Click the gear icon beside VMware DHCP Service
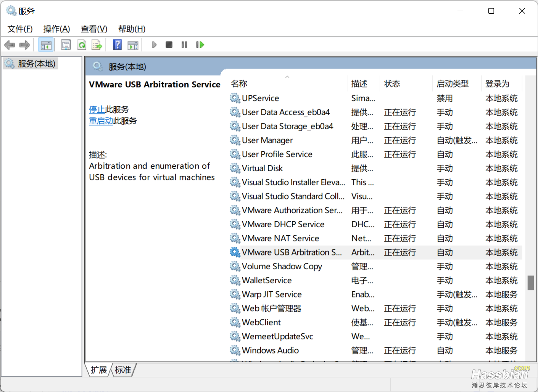This screenshot has height=392, width=538. 235,224
